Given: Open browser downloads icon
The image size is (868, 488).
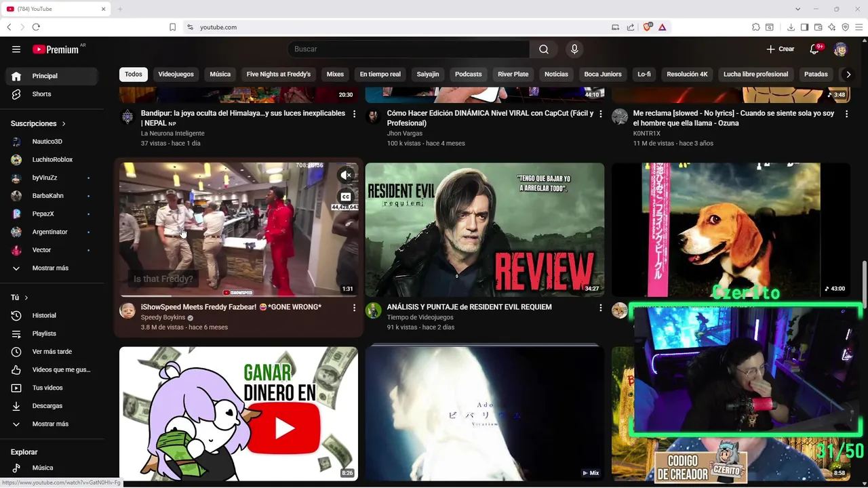Looking at the screenshot, I should [791, 27].
